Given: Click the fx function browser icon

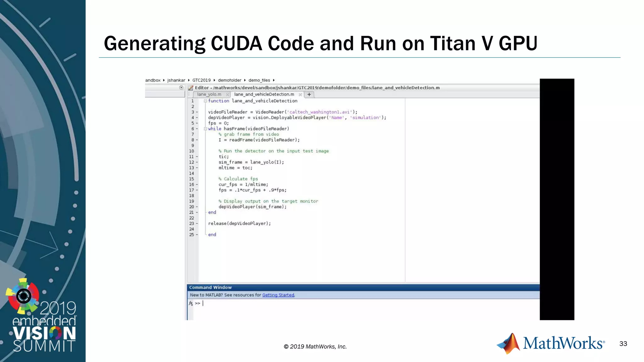Looking at the screenshot, I should [191, 303].
